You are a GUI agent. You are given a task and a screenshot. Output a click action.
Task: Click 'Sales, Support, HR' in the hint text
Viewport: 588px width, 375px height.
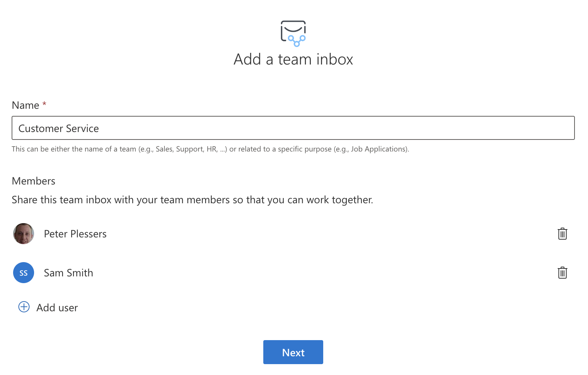click(186, 149)
